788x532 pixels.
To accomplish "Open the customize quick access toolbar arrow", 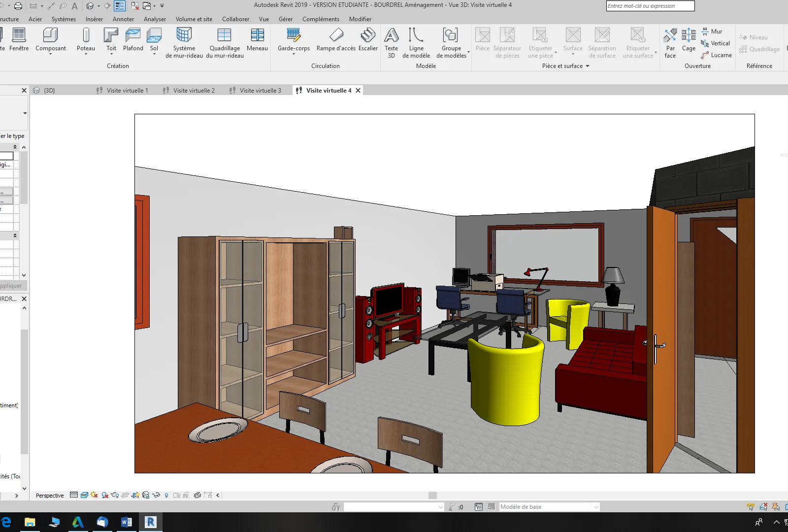I will pos(162,6).
